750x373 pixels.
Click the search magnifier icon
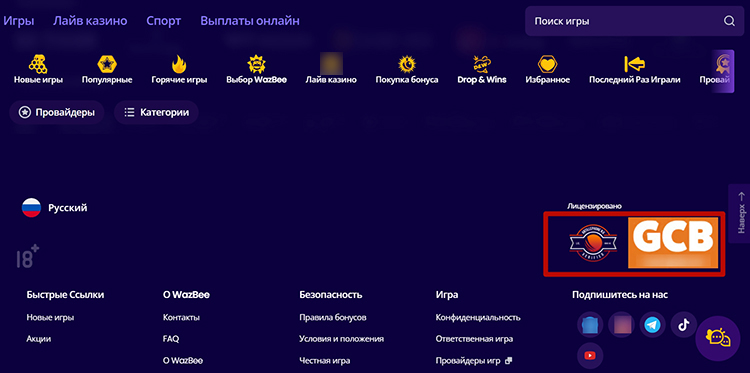[x=729, y=21]
